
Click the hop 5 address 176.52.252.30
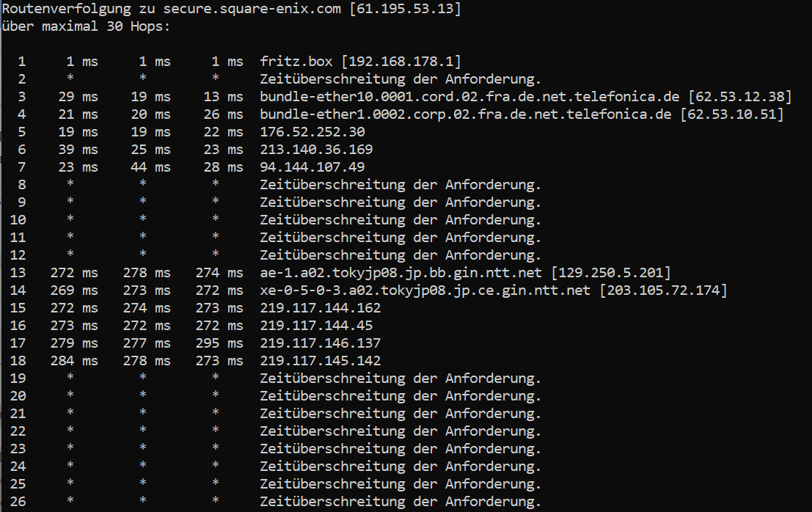pos(312,132)
